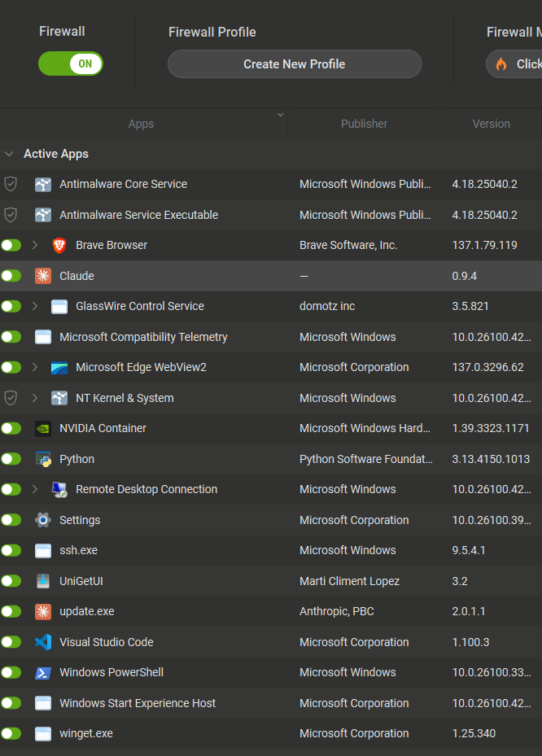Turn off the main Firewall switch
This screenshot has height=756, width=542.
71,63
